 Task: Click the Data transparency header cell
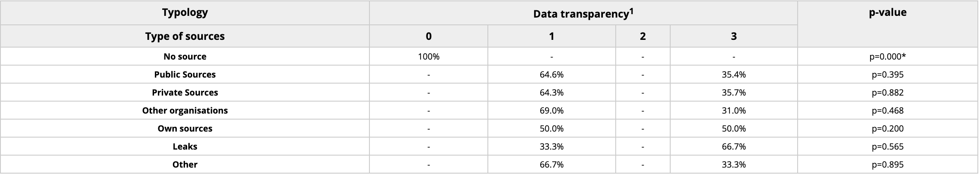(x=581, y=14)
